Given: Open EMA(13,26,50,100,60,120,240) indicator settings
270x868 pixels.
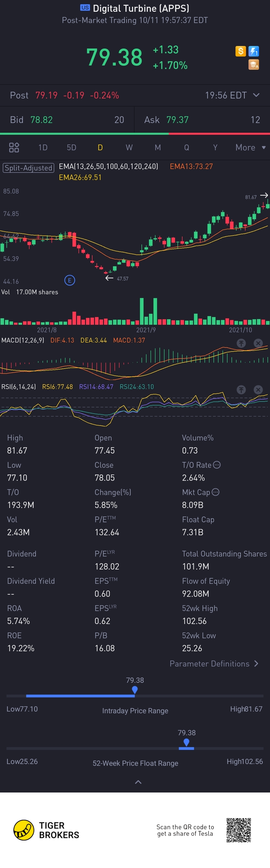Looking at the screenshot, I should tap(108, 166).
